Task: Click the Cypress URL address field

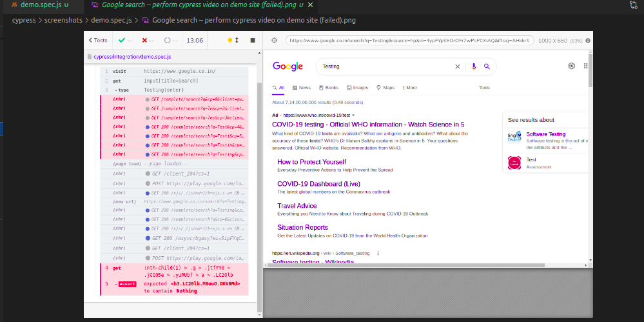Action: click(x=410, y=40)
